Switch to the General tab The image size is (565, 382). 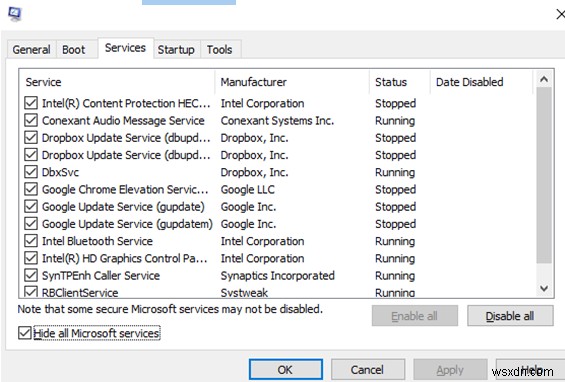point(31,49)
